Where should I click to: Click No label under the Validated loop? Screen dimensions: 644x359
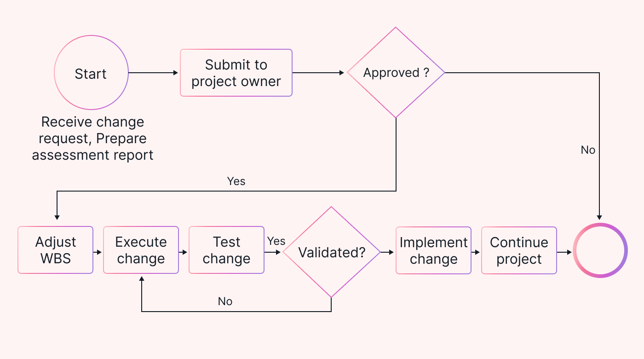tap(225, 301)
